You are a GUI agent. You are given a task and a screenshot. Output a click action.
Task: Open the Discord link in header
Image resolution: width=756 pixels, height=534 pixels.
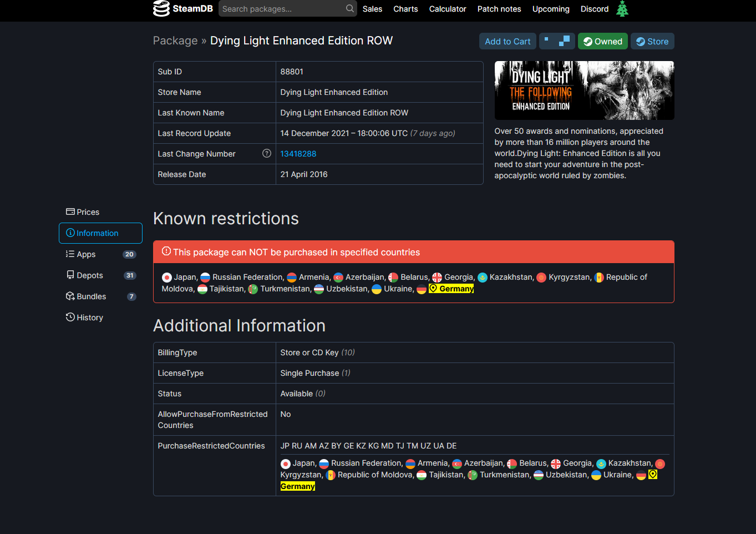(x=595, y=9)
